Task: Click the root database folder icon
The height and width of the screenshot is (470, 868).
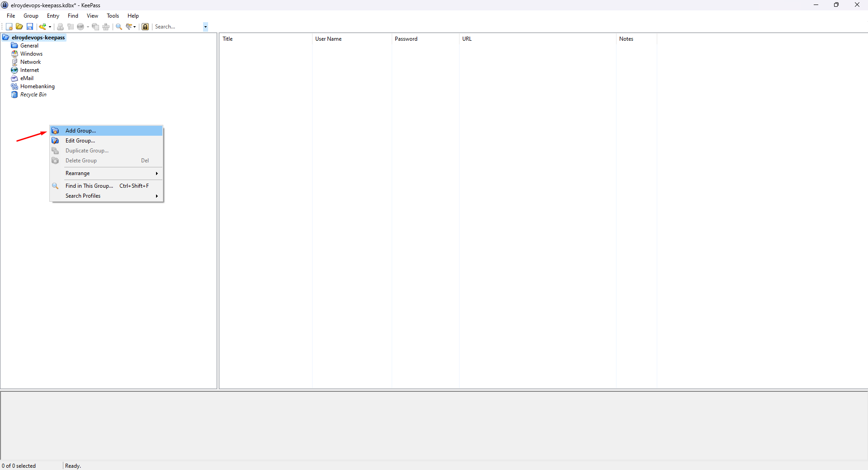Action: (x=6, y=38)
